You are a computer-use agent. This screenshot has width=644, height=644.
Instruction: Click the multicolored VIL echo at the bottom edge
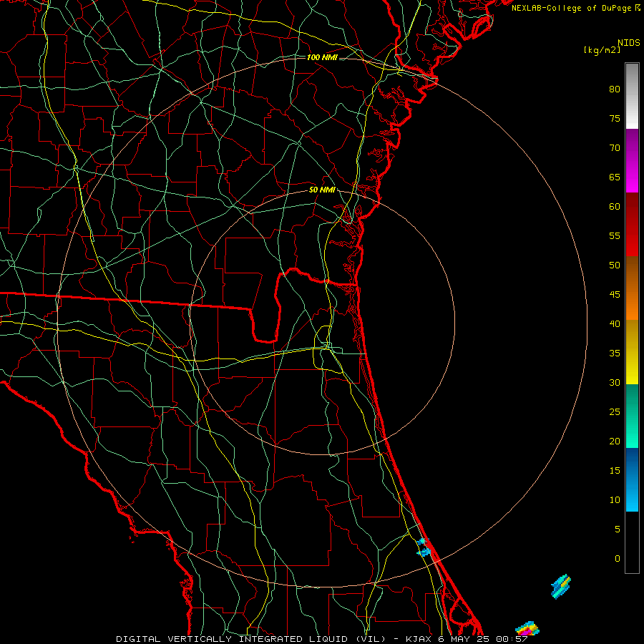point(527,629)
